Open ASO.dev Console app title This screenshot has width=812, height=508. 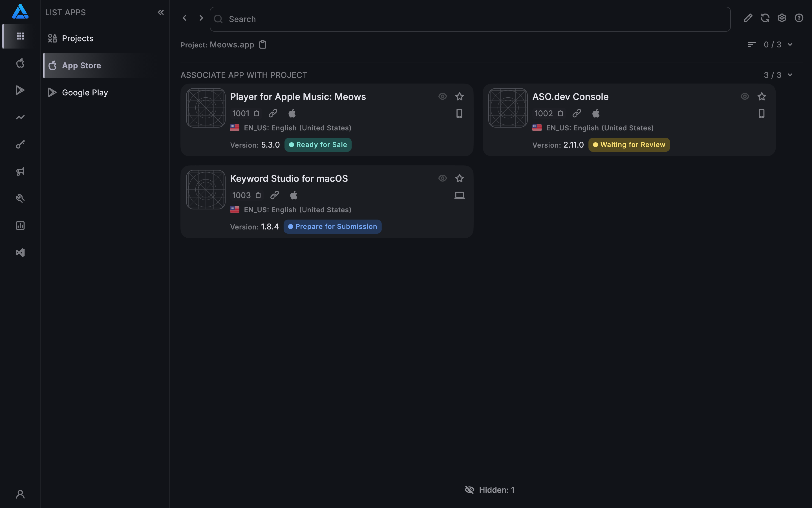coord(570,97)
